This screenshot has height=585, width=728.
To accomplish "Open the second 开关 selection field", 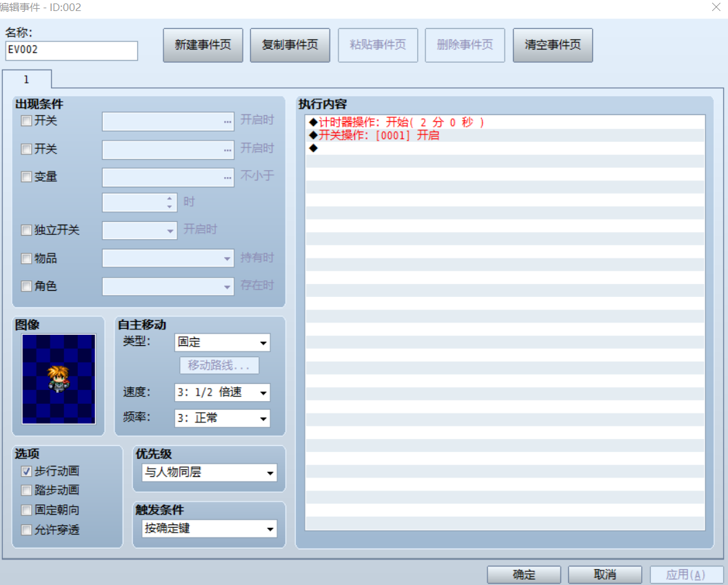I will (x=168, y=150).
